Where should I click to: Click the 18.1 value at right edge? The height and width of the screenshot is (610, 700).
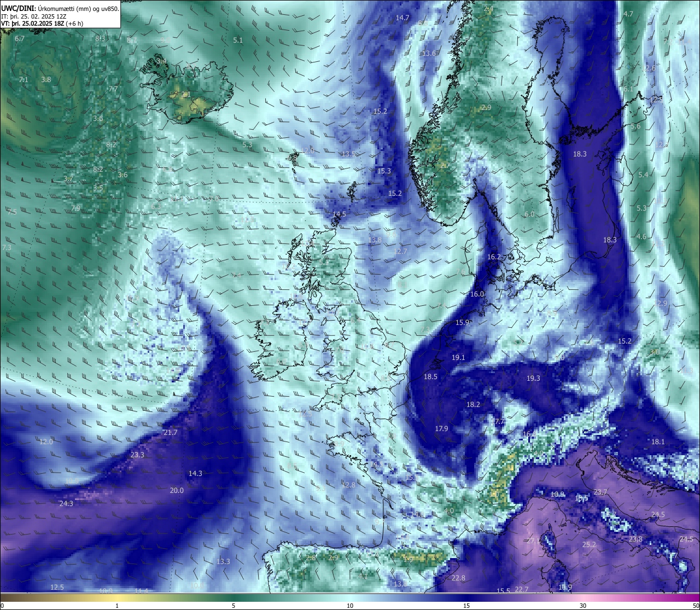(x=658, y=441)
